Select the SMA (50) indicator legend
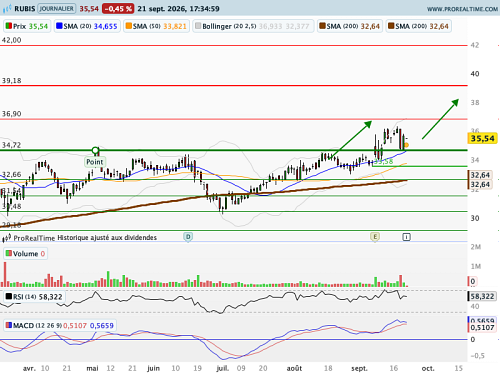500x375 pixels. (156, 26)
